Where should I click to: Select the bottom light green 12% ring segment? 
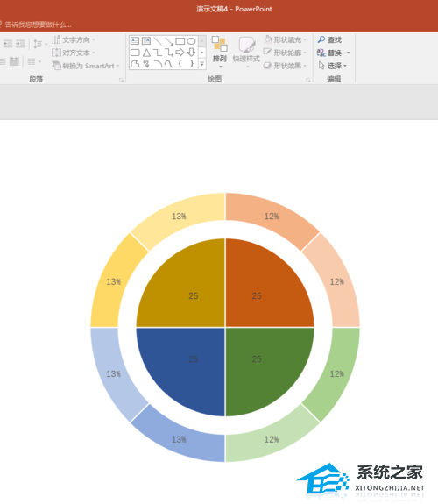pyautogui.click(x=272, y=439)
